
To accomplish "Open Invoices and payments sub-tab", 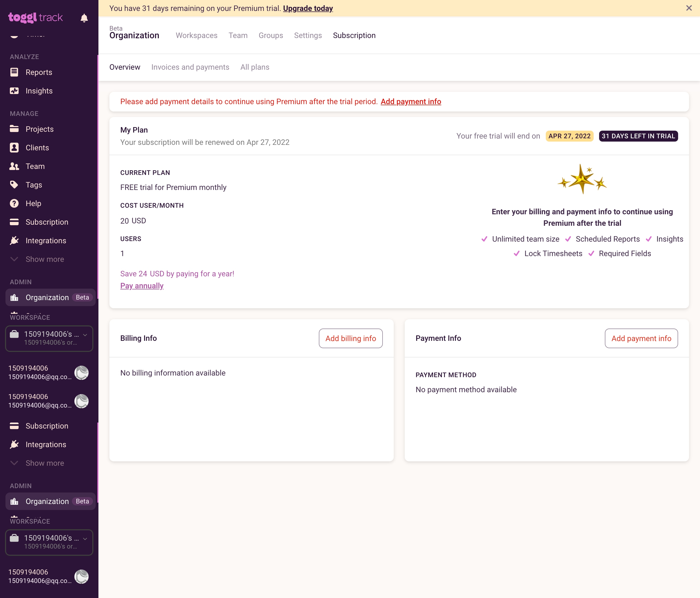I will 190,67.
